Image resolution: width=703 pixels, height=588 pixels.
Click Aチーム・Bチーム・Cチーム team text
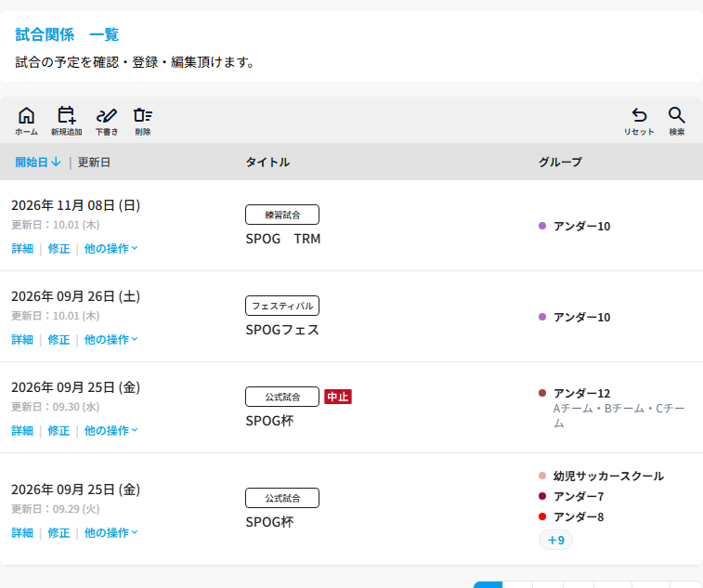tap(619, 416)
